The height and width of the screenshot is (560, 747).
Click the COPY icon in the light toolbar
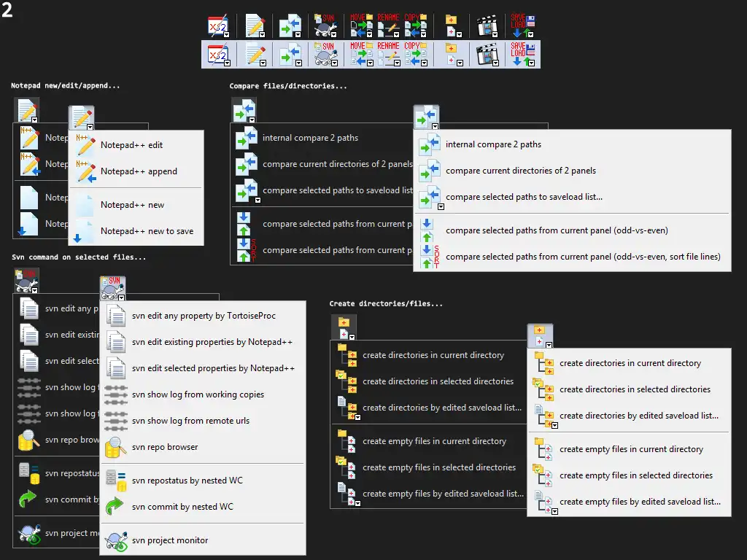click(x=416, y=54)
